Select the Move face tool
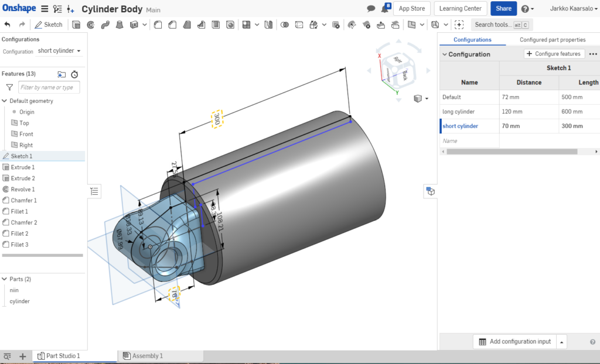The width and height of the screenshot is (600, 364). (x=381, y=25)
